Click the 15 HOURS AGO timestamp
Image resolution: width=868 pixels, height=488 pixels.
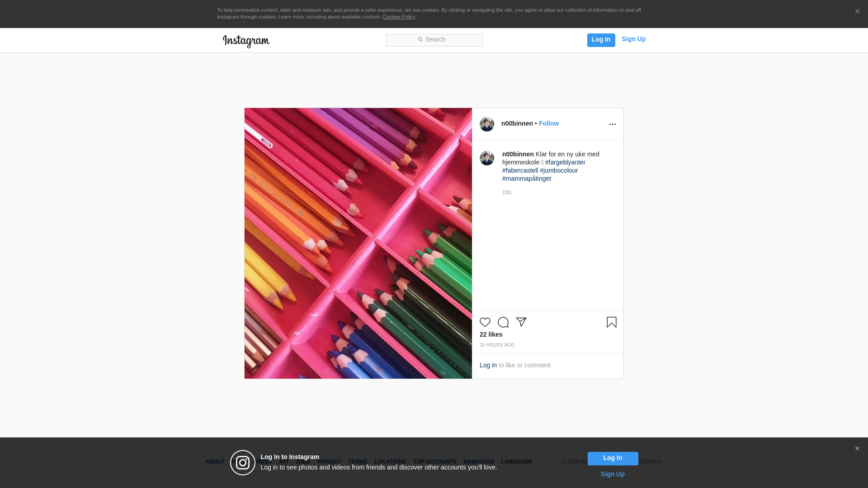497,345
